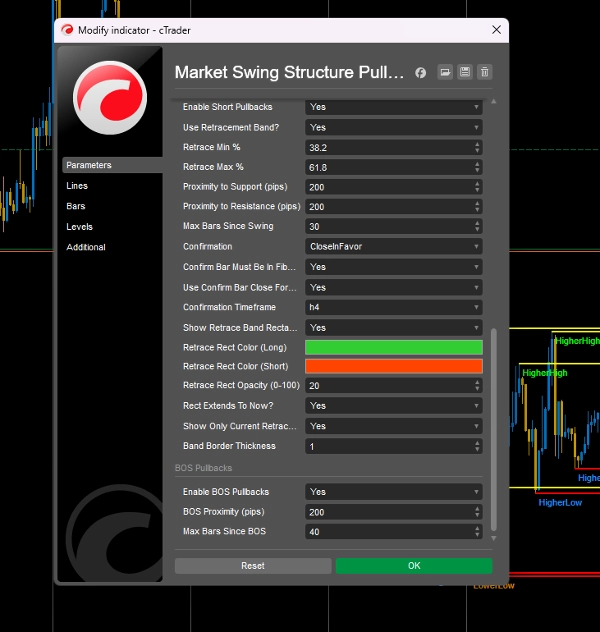Pick Retrace Rect Color (Long) green swatch
Screen dimensions: 600x632
click(x=394, y=347)
